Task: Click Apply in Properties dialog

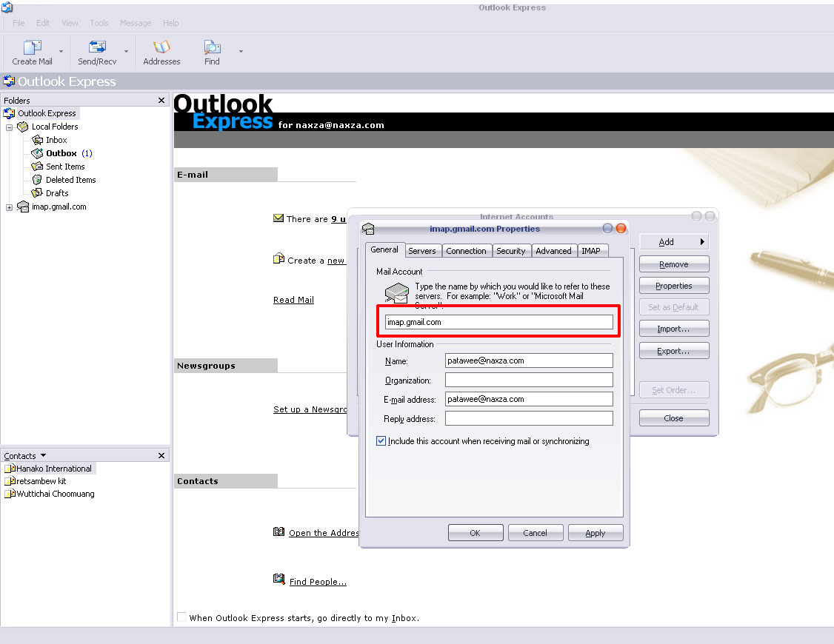Action: (596, 533)
